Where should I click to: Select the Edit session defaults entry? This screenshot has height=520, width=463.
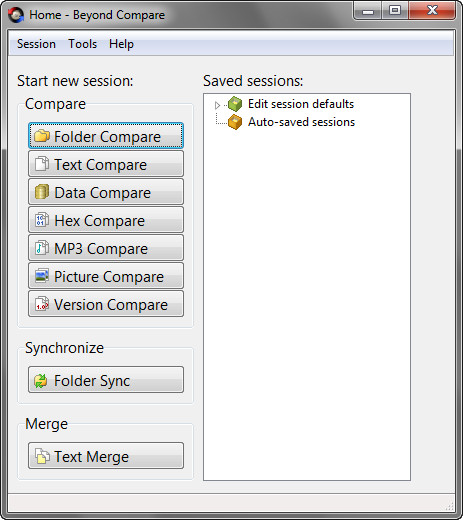[301, 104]
